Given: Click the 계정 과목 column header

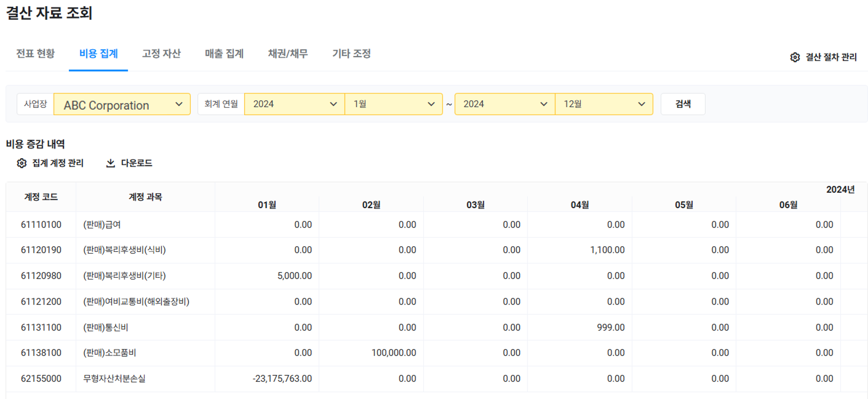Looking at the screenshot, I should (x=145, y=197).
